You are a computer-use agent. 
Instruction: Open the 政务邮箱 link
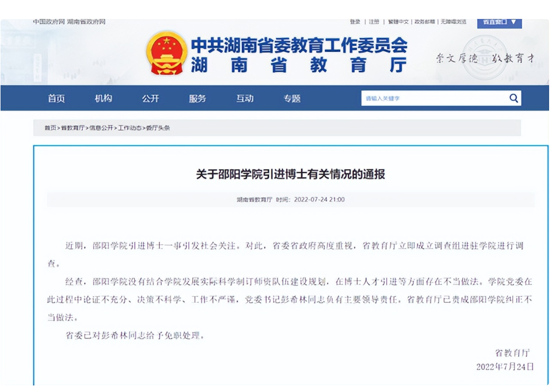[425, 22]
